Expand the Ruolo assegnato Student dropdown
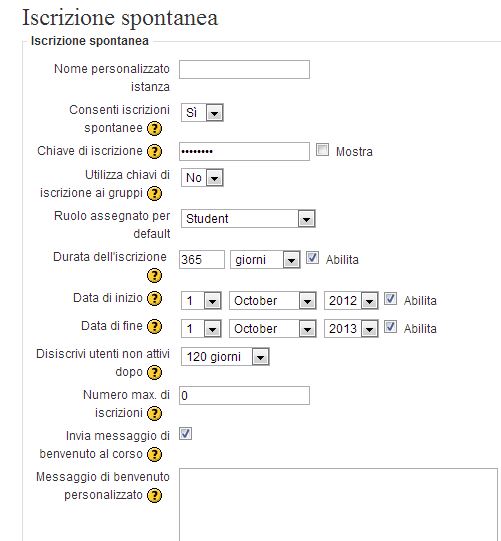501x541 pixels. (248, 218)
